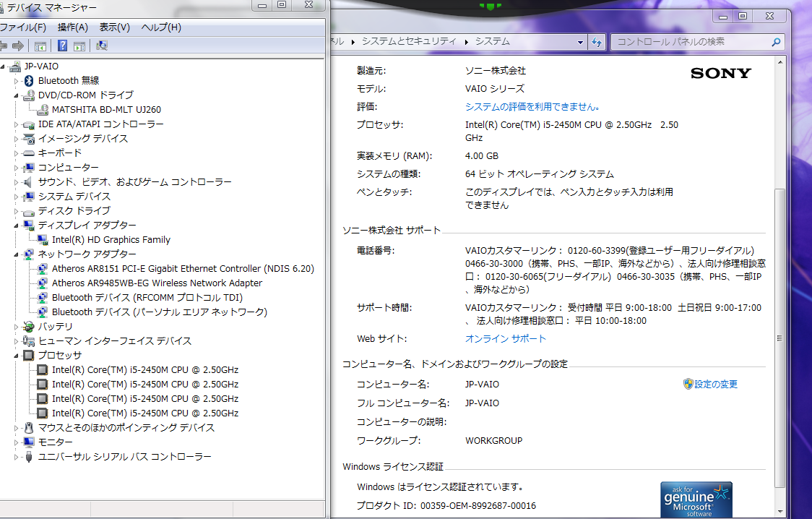Click the Bluetooth 無線 device icon
The width and height of the screenshot is (812, 519).
(x=29, y=81)
